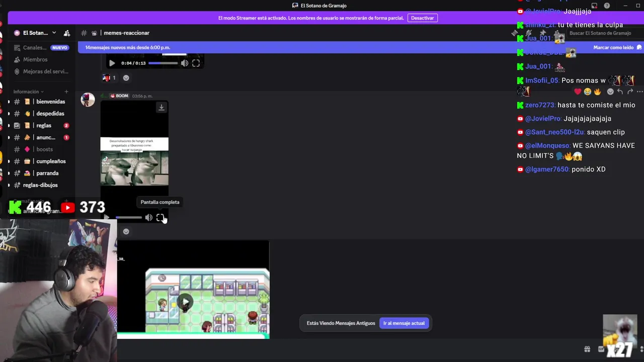React with the fire emoji
Image resolution: width=644 pixels, height=362 pixels.
pos(597,92)
